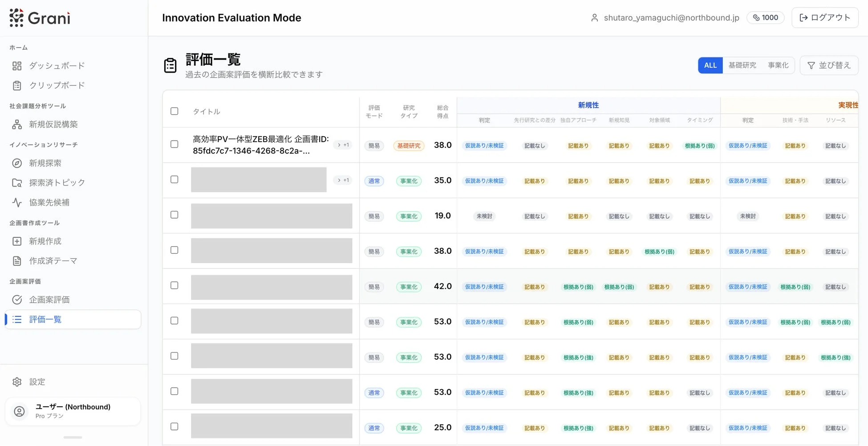Open the 並び替え sort options

pyautogui.click(x=829, y=65)
